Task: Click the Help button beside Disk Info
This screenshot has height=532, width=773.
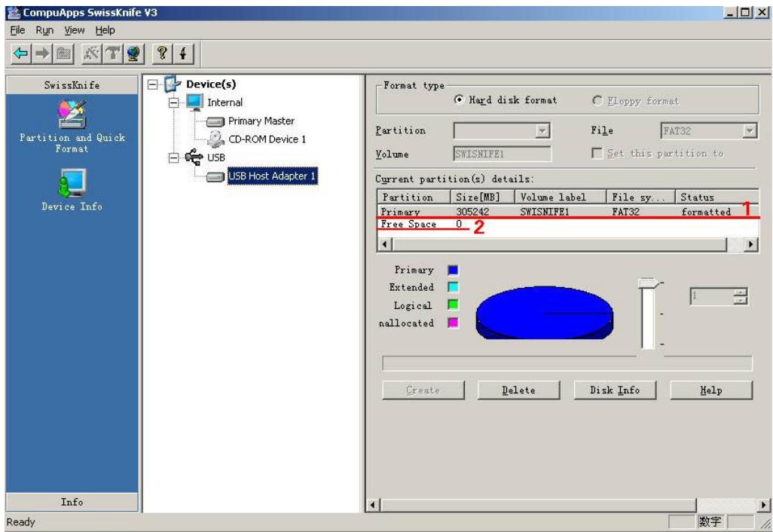Action: pyautogui.click(x=711, y=390)
